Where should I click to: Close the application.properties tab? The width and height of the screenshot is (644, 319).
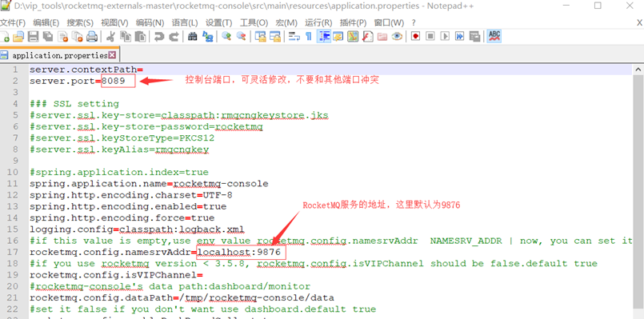[112, 55]
